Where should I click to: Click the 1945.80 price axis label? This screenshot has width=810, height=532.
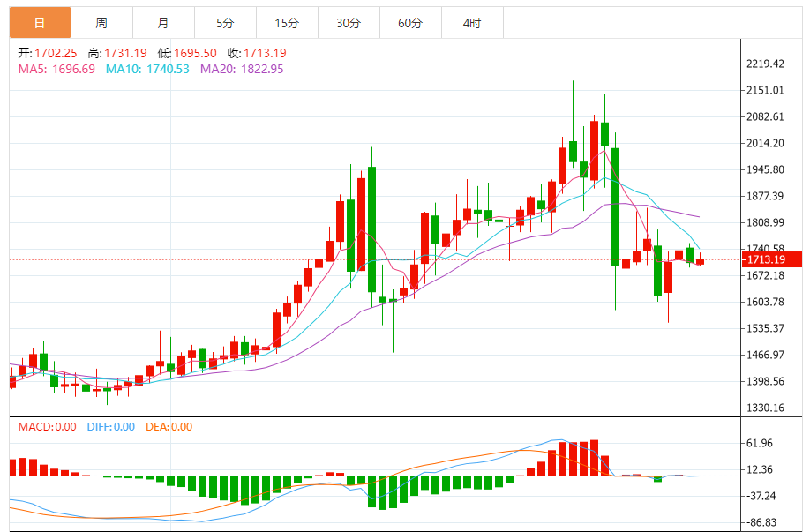point(765,169)
